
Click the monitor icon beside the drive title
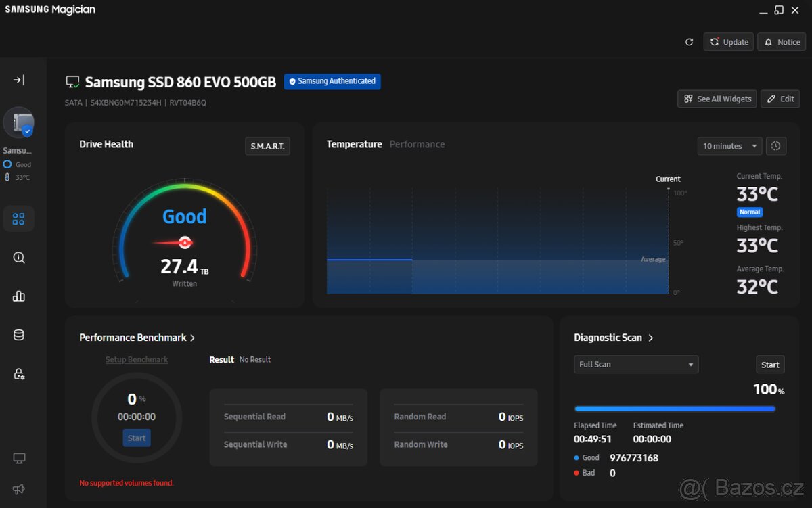72,83
